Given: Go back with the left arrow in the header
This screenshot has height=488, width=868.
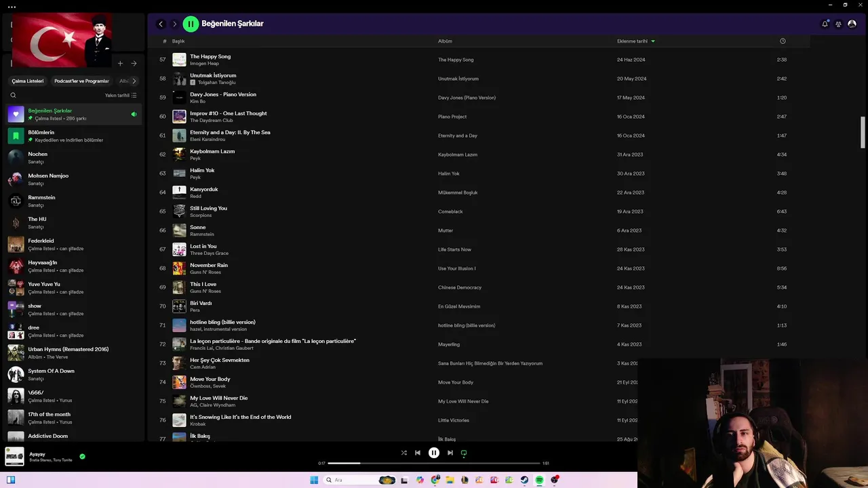Looking at the screenshot, I should (161, 24).
